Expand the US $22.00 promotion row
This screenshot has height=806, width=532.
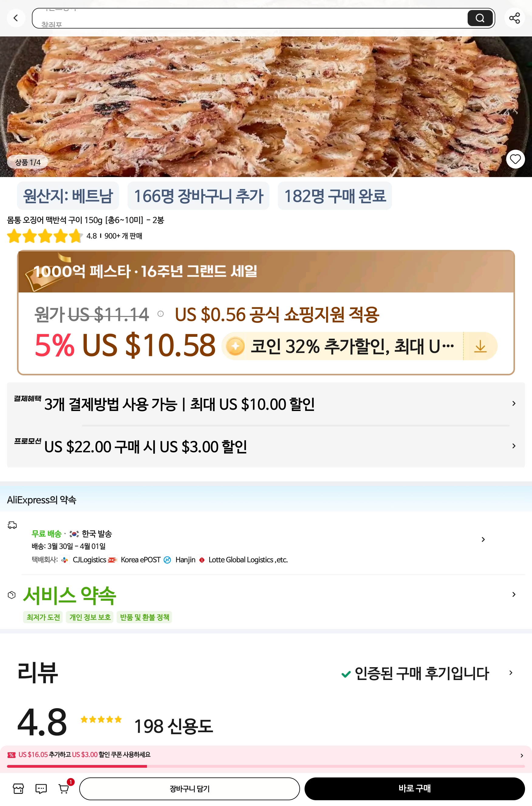[514, 446]
